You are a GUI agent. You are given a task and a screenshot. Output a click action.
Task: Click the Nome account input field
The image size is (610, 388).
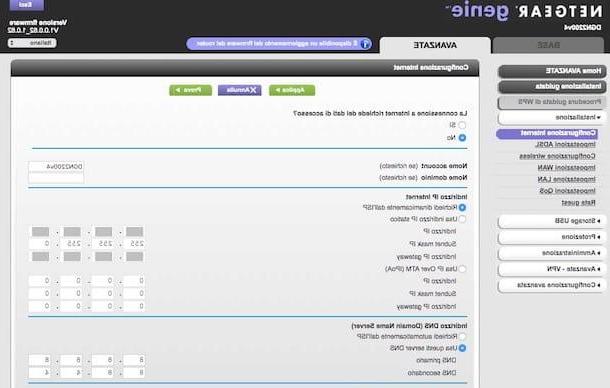[x=56, y=167]
